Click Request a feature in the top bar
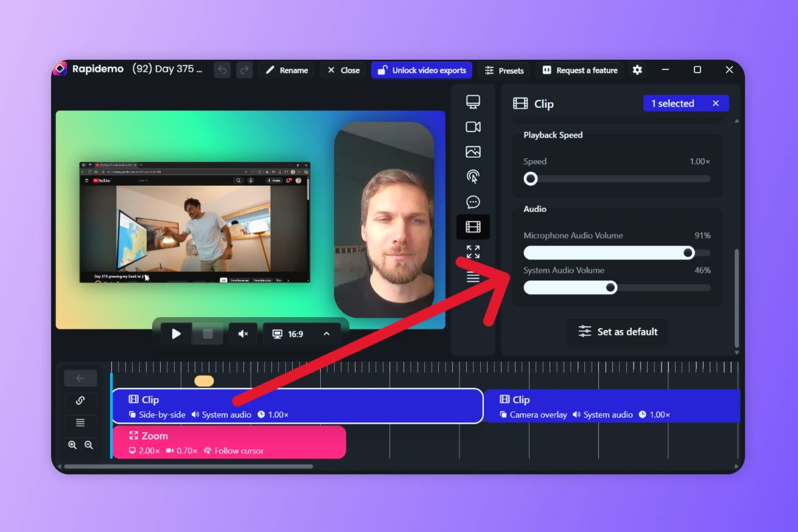Viewport: 798px width, 532px height. tap(579, 70)
